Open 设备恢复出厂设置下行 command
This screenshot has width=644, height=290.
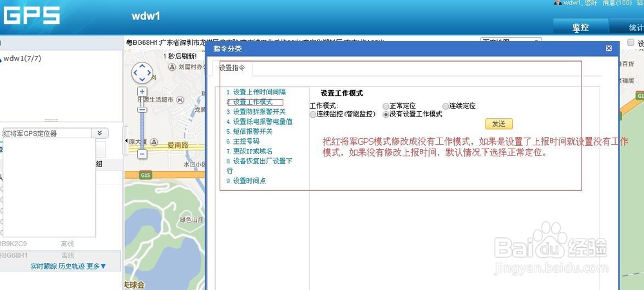click(259, 166)
